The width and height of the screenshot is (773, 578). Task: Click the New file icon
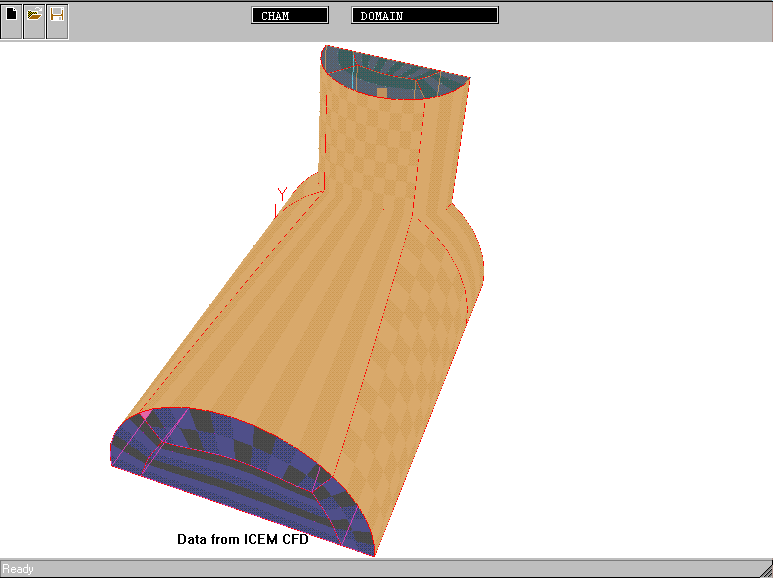tap(11, 17)
